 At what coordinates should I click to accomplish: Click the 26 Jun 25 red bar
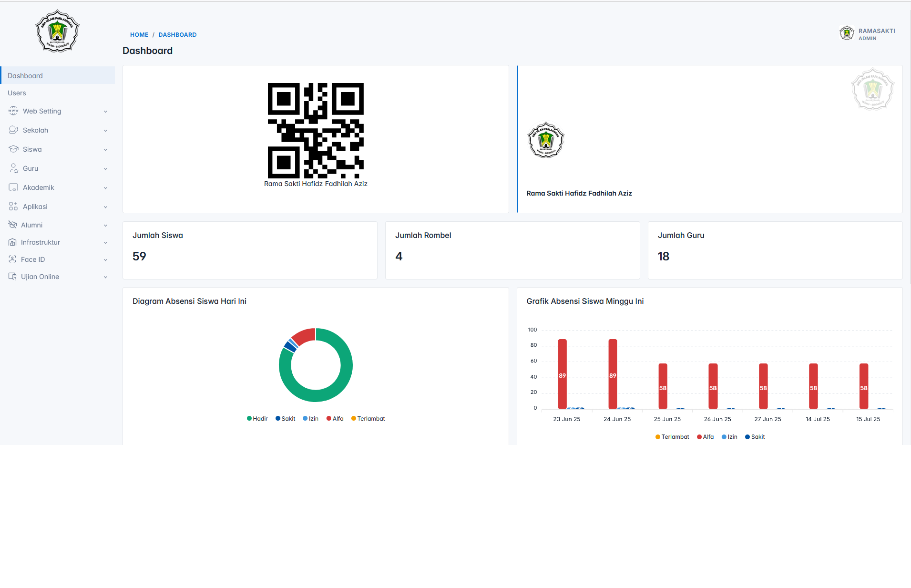pos(713,386)
